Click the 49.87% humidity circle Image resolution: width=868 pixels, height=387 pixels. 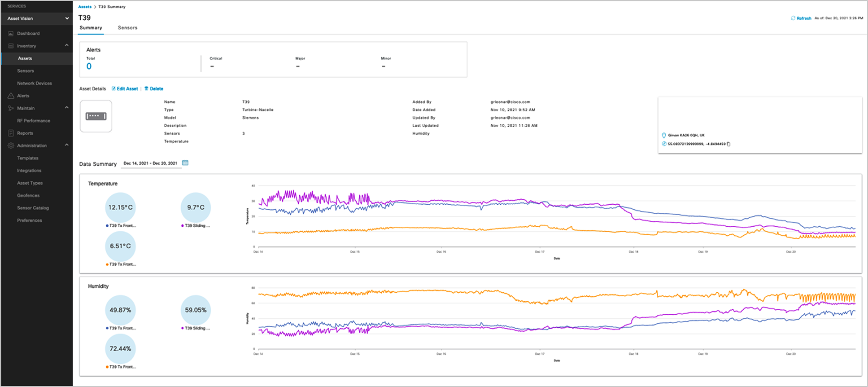[x=121, y=310]
